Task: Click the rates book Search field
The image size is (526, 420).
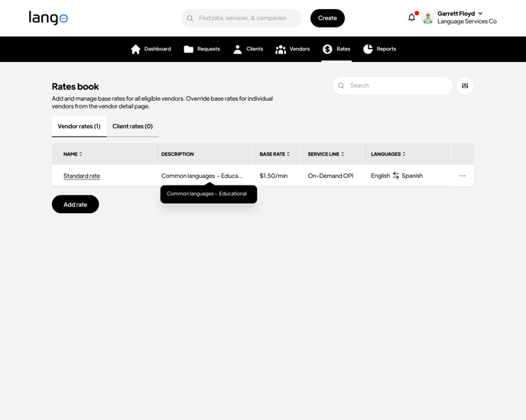Action: (398, 86)
